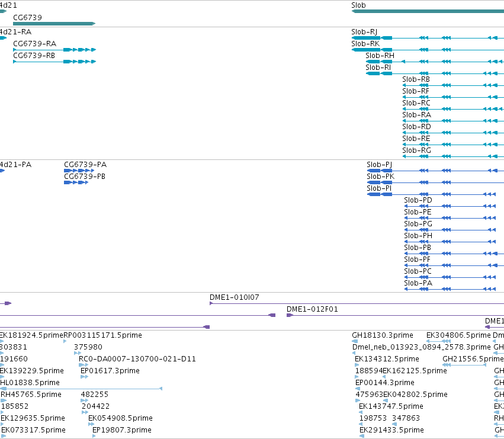Select feature 347863
Image resolution: width=504 pixels, height=439 pixels.
406,418
